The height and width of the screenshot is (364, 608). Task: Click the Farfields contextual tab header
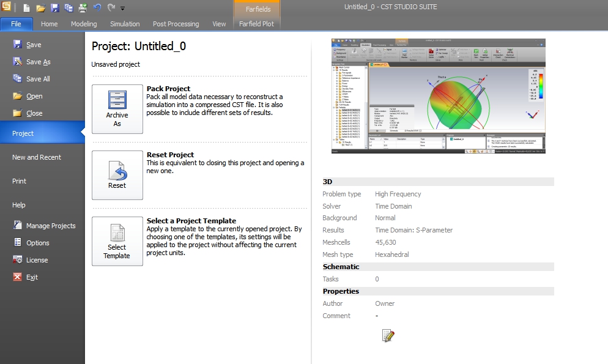(x=258, y=9)
